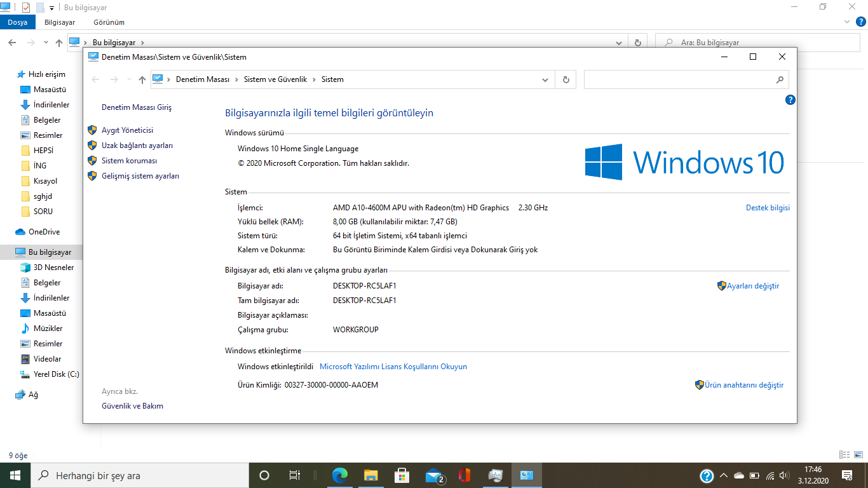Click the Properties checkmark icon in title bar

[x=26, y=8]
